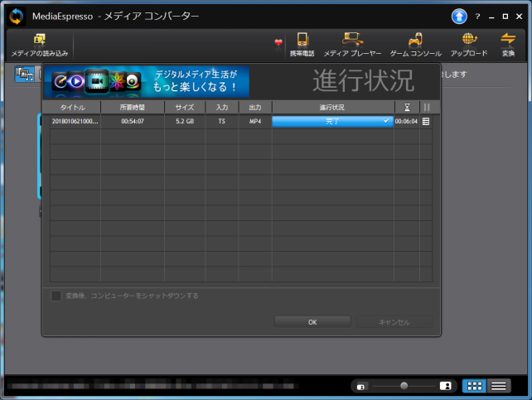This screenshot has height=400, width=532.
Task: Click the サイズ column header
Action: pyautogui.click(x=185, y=108)
